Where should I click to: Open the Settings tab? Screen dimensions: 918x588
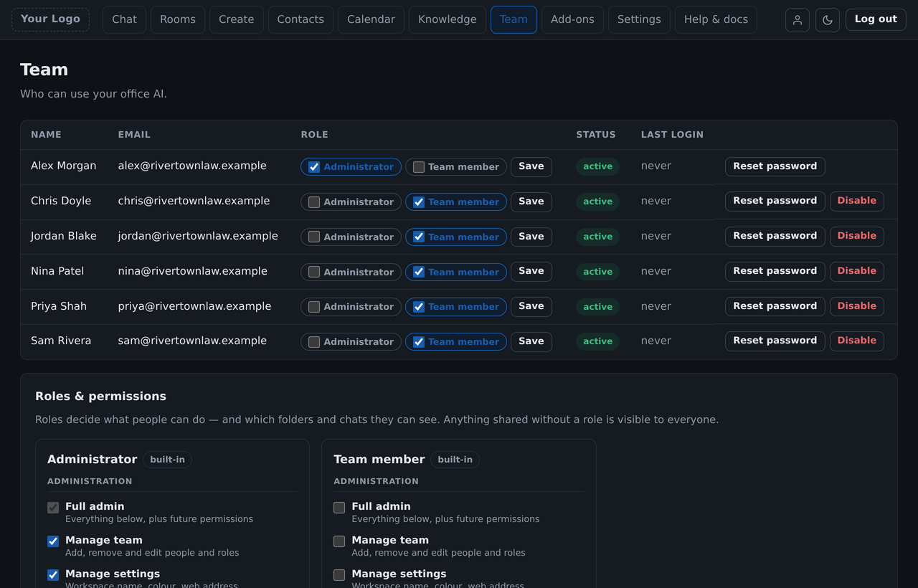click(x=639, y=19)
